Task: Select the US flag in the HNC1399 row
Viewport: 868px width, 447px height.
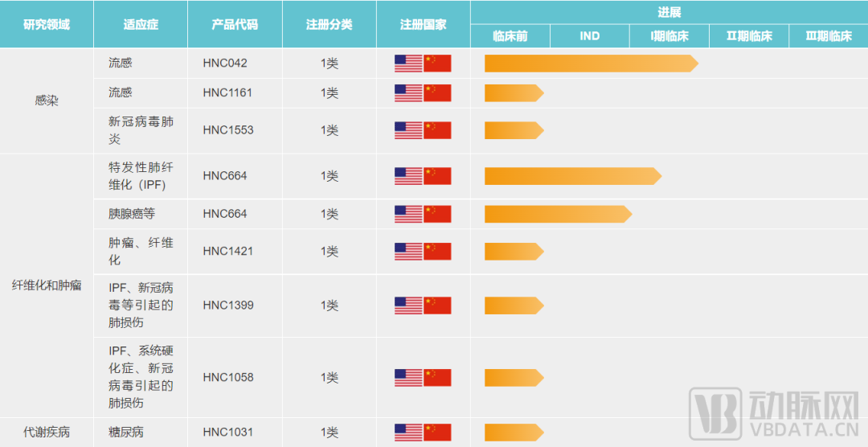Action: pyautogui.click(x=408, y=306)
